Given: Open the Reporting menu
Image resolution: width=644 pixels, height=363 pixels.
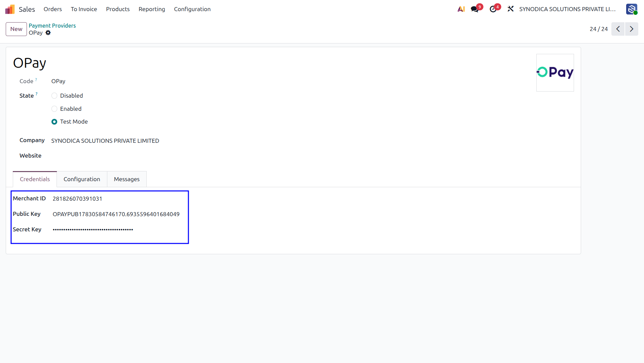Looking at the screenshot, I should [152, 9].
